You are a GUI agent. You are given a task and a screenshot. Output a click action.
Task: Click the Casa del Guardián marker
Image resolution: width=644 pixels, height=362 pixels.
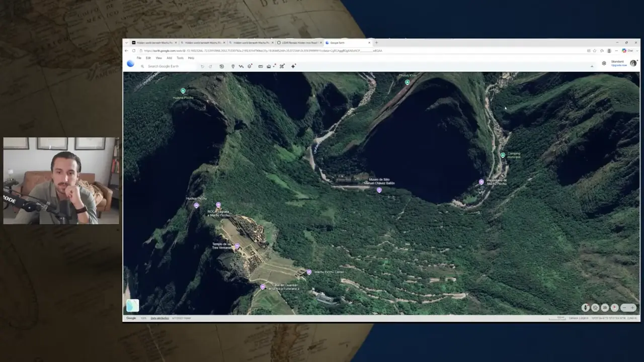pyautogui.click(x=263, y=287)
